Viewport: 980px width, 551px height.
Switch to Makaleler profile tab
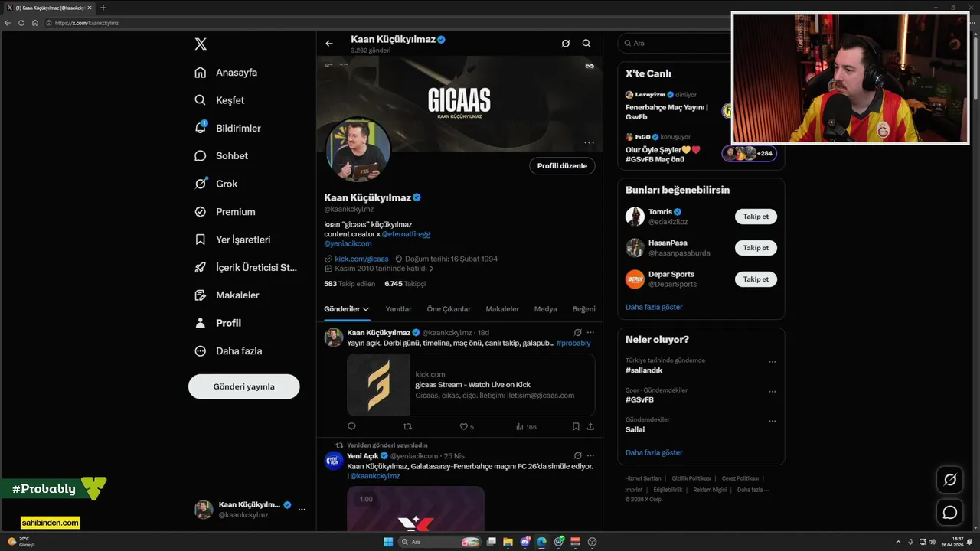(502, 309)
